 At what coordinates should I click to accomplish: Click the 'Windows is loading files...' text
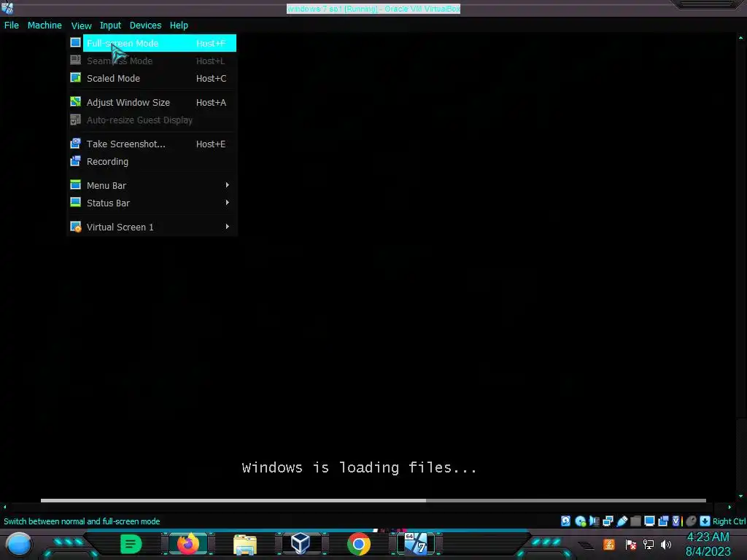click(x=359, y=467)
